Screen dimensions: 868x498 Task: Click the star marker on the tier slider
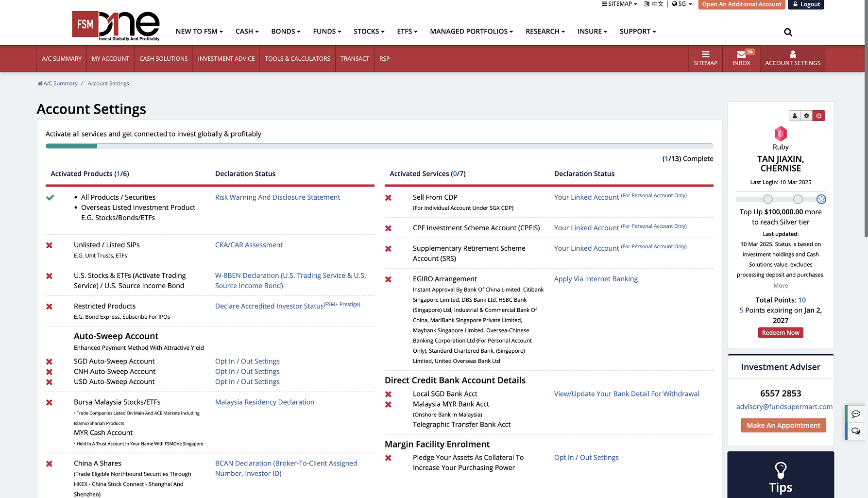click(821, 199)
